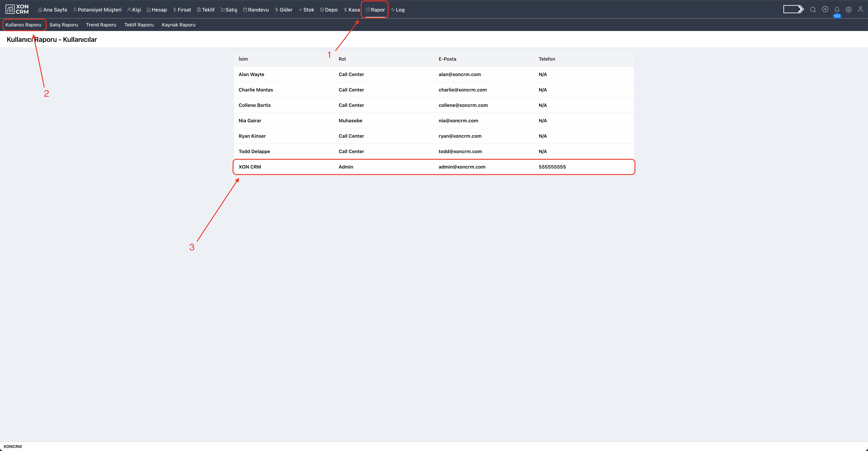868x451 pixels.
Task: Open the notifications bell icon
Action: click(x=837, y=9)
